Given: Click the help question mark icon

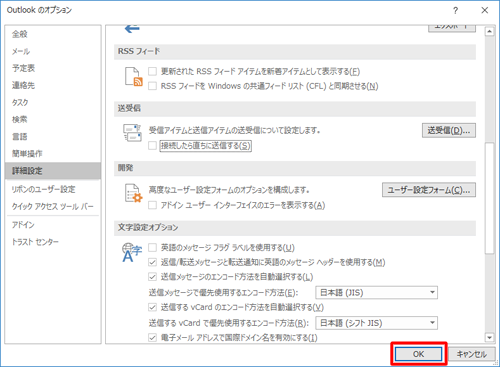Looking at the screenshot, I should [455, 11].
